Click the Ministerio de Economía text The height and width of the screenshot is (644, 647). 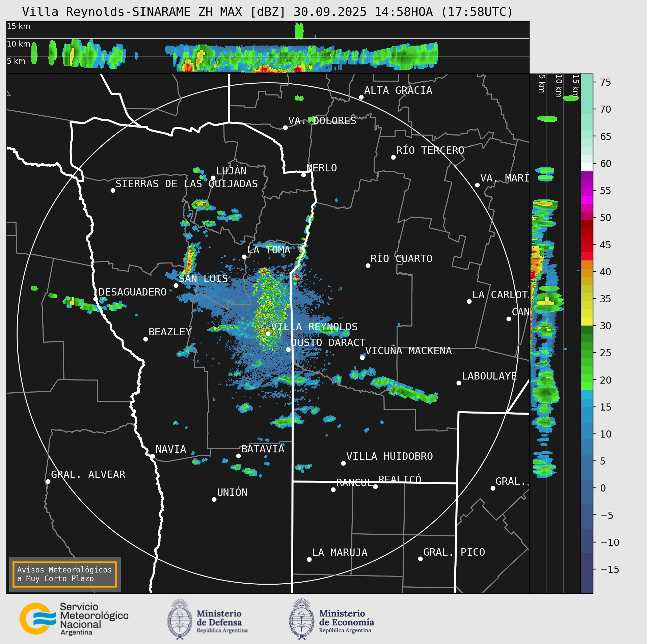click(x=347, y=622)
